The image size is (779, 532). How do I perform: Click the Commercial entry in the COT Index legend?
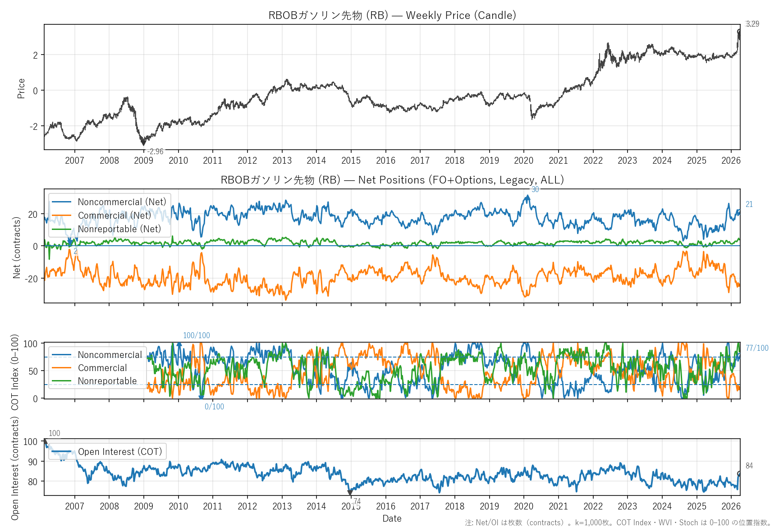click(102, 368)
